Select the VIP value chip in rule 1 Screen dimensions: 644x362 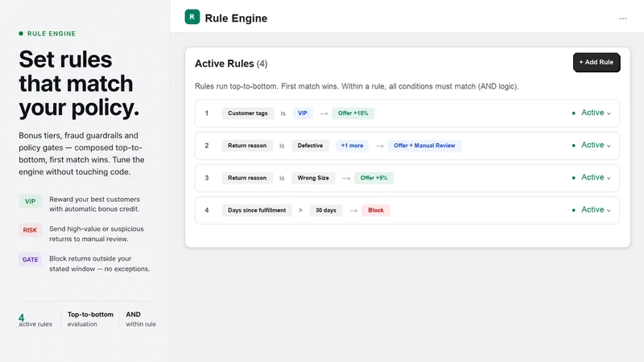tap(303, 113)
